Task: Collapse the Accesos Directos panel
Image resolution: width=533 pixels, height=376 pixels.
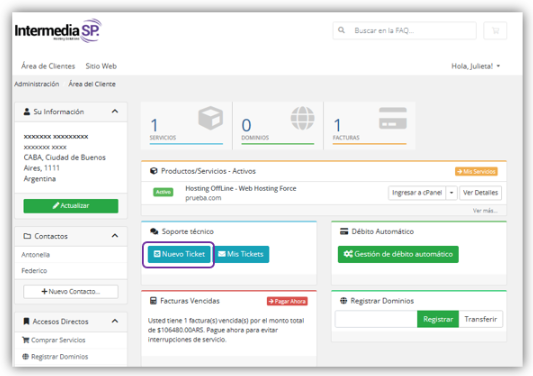Action: 115,321
